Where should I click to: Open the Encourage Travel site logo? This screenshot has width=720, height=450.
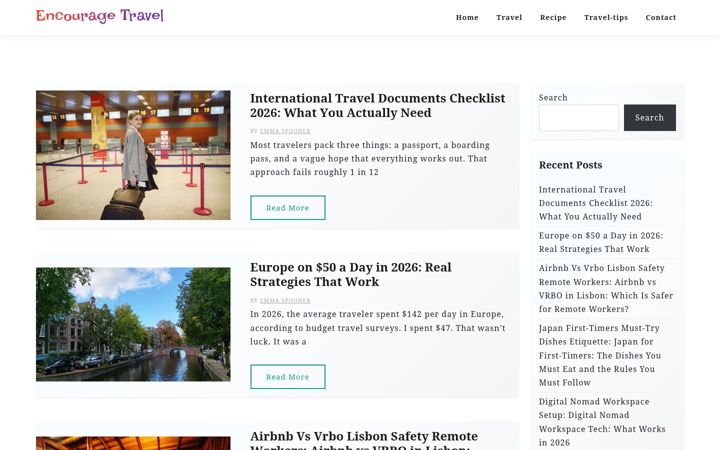click(x=100, y=16)
